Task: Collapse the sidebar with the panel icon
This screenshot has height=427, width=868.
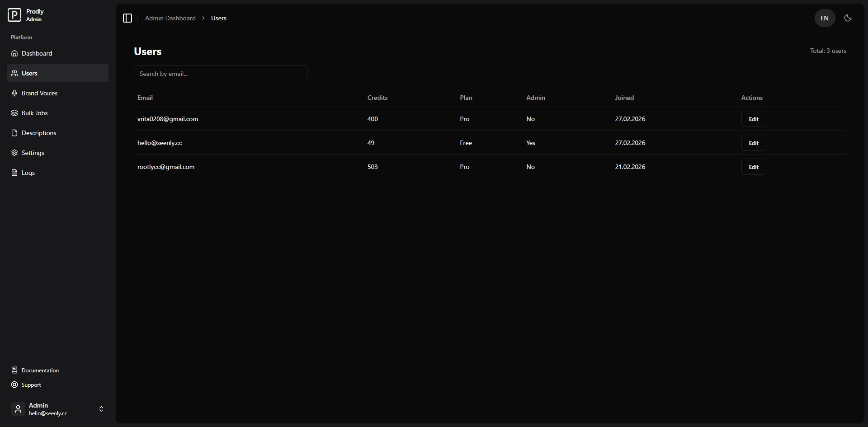Action: pyautogui.click(x=127, y=18)
